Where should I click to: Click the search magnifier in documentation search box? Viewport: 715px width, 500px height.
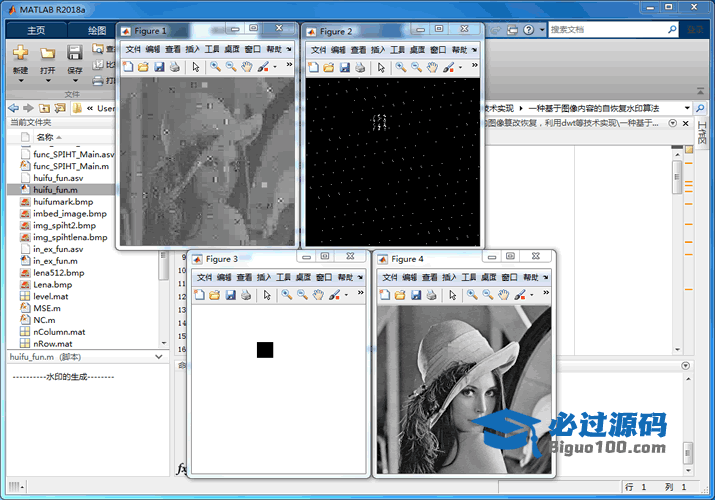tap(672, 30)
